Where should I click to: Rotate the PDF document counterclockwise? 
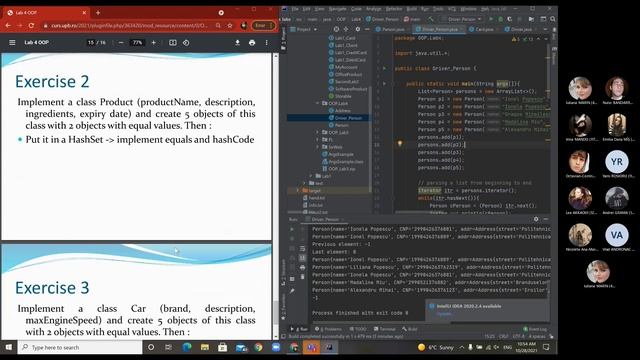[x=186, y=42]
